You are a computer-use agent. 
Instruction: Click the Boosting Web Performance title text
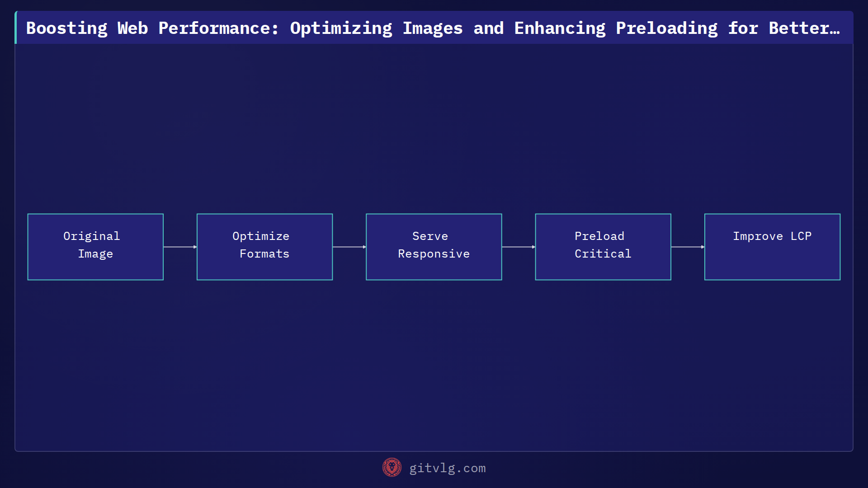point(433,28)
